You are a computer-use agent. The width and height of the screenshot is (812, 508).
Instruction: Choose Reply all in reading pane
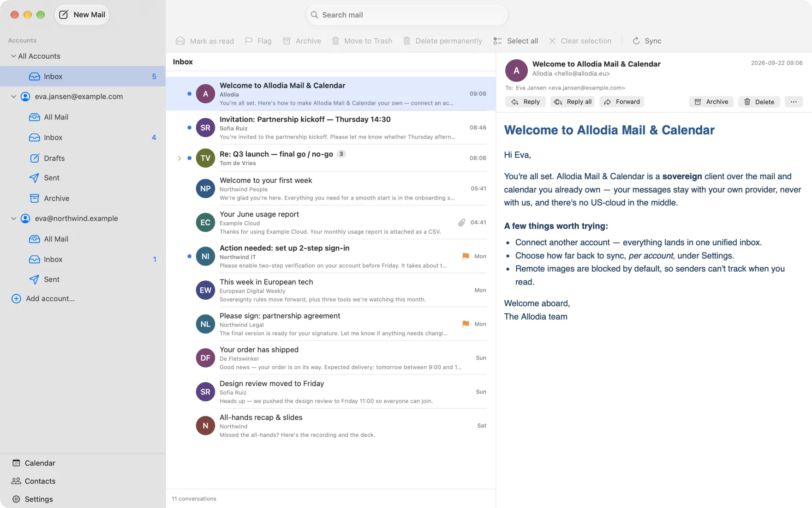click(x=573, y=102)
